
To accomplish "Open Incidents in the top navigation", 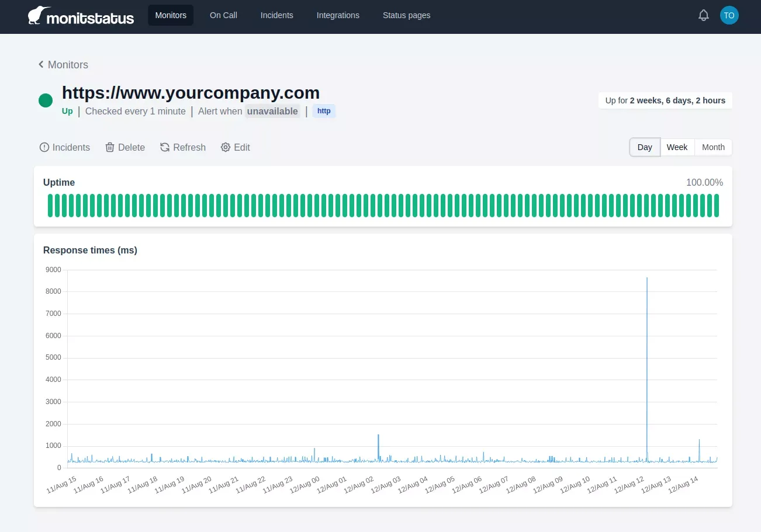I will click(x=276, y=15).
